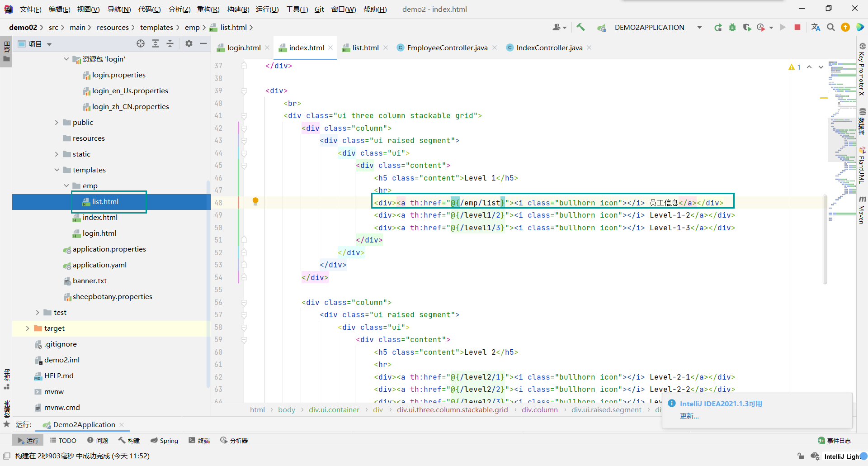Hide the Project panel with minus icon
Screen dimensions: 868x466
tap(203, 43)
